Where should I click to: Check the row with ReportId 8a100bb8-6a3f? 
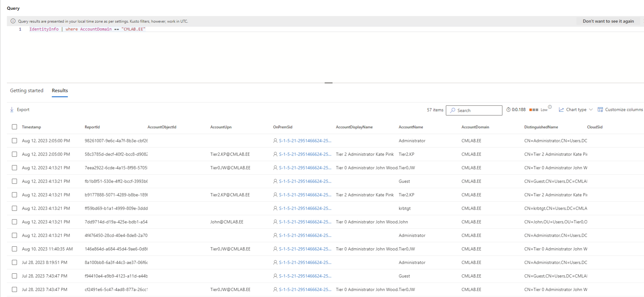[14, 263]
